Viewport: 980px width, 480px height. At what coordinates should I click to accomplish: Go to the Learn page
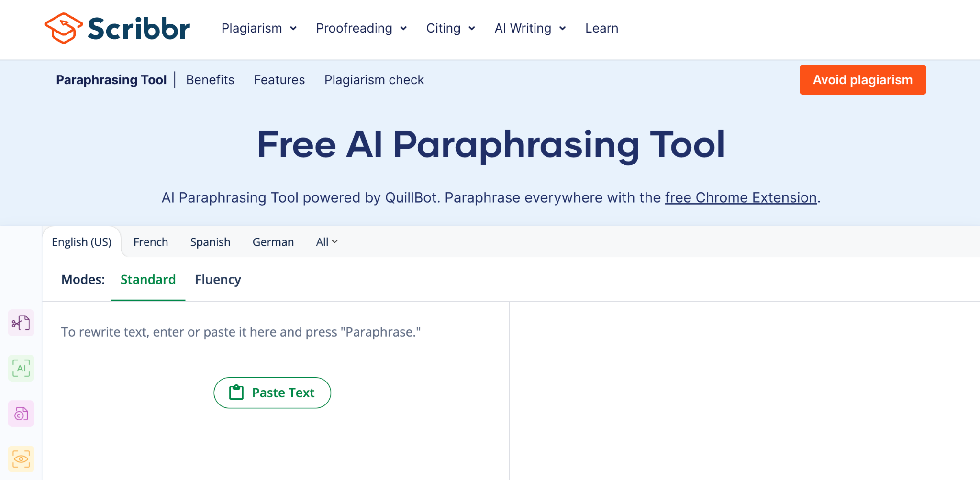coord(601,28)
